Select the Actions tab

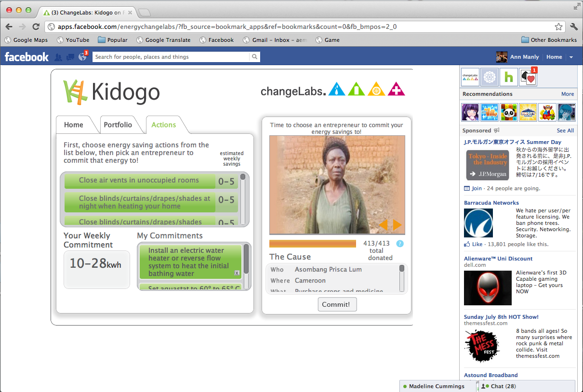(164, 125)
